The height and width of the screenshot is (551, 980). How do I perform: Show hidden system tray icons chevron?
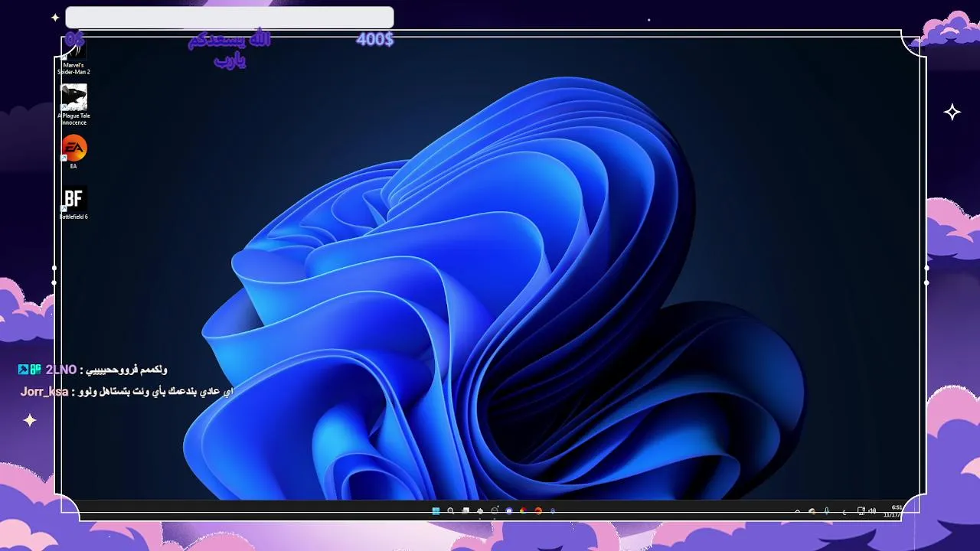tap(797, 511)
